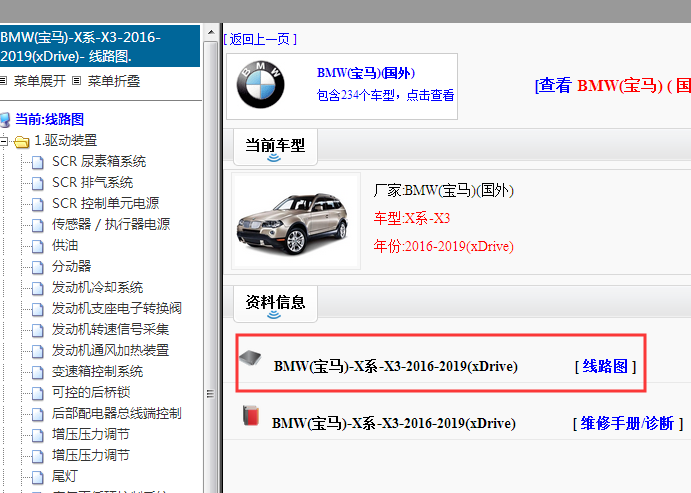Click page icon beside SCR 控制单元电源
691x493 pixels.
click(x=38, y=204)
